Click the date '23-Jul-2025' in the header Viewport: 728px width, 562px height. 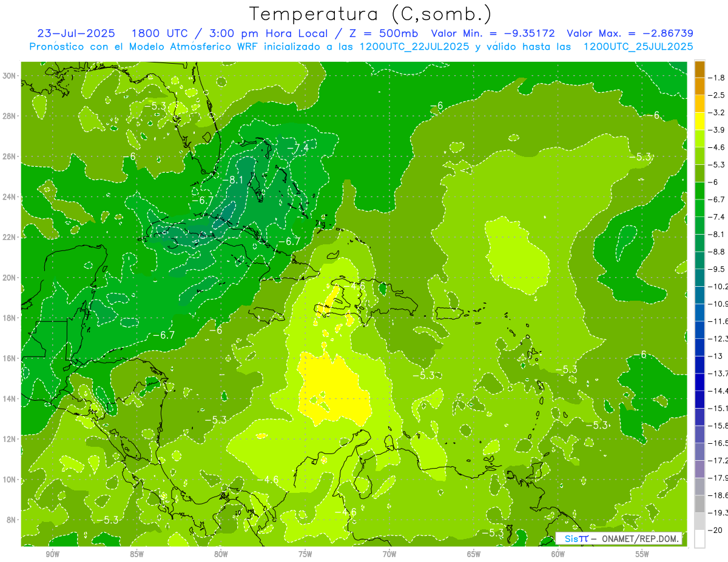[x=75, y=33]
